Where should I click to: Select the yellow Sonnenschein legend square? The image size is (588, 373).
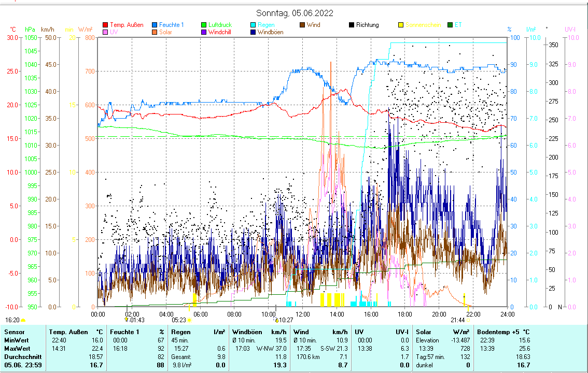[401, 25]
